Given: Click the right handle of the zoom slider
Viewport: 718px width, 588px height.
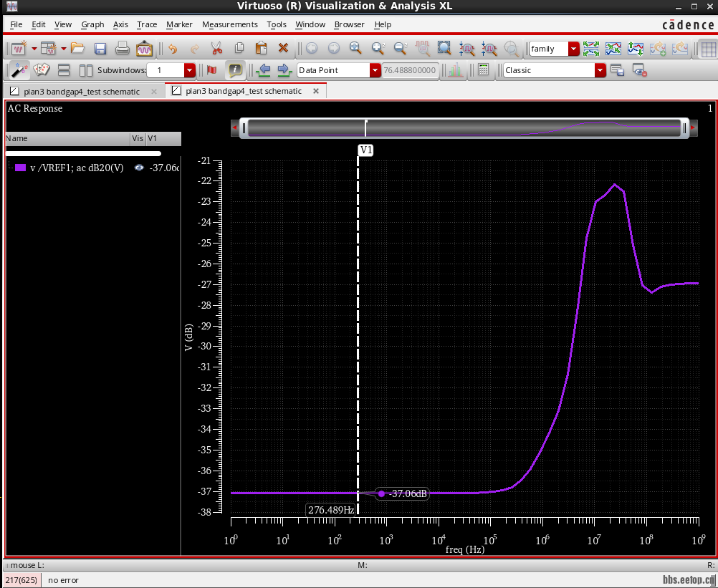Looking at the screenshot, I should pyautogui.click(x=685, y=128).
